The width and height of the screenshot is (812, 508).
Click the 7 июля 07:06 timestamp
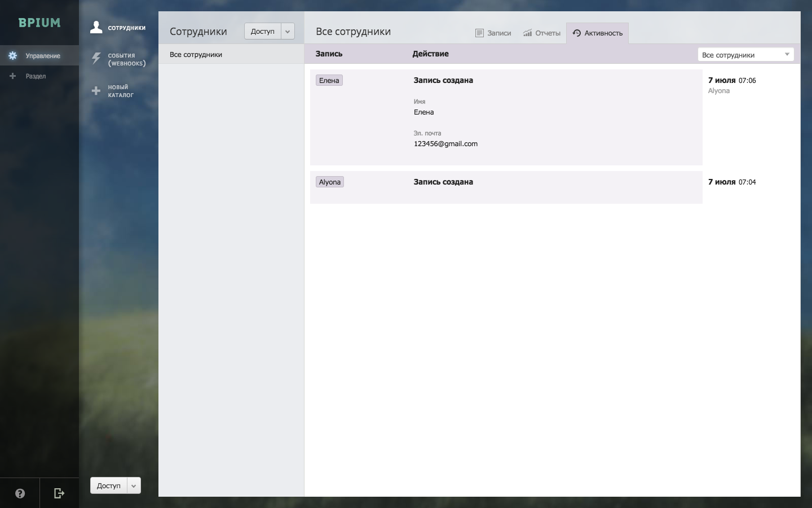[x=732, y=80]
